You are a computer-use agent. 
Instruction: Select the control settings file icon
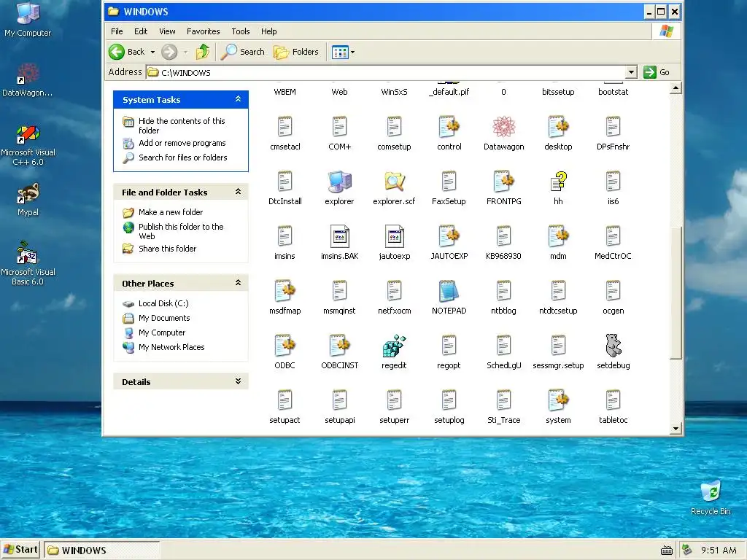point(449,127)
